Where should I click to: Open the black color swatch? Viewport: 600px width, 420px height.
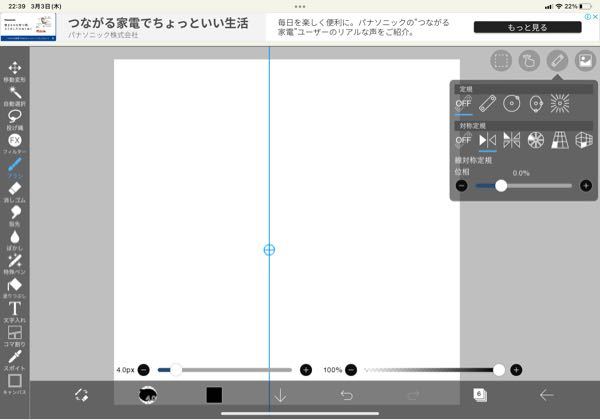pos(214,395)
